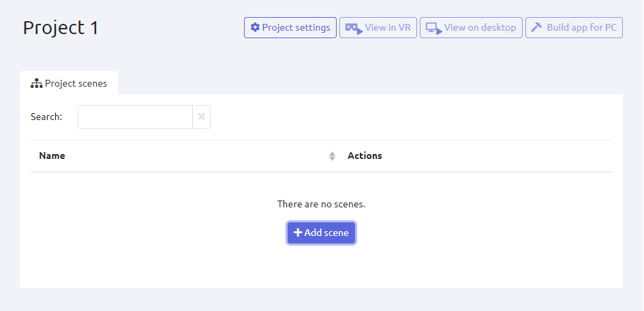
Task: Click the plus icon on Add scene
Action: [x=298, y=233]
